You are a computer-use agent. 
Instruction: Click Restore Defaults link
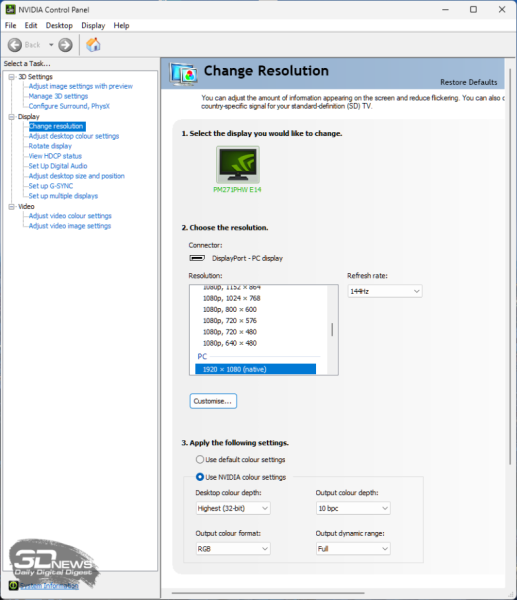[468, 82]
